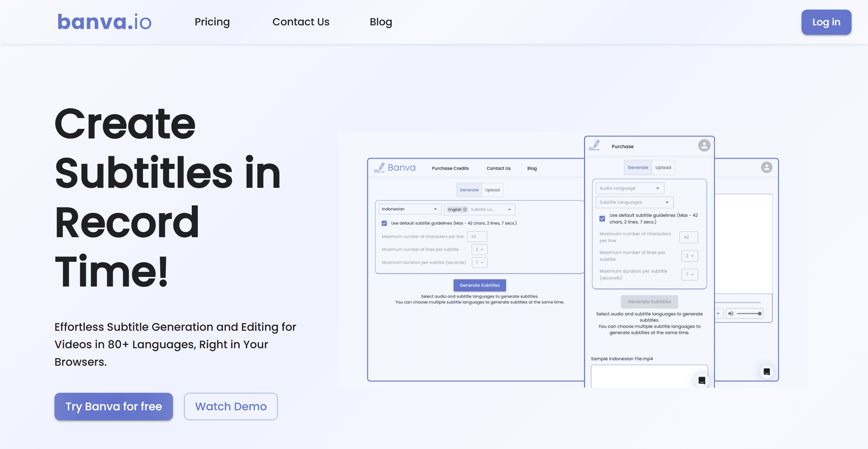868x449 pixels.
Task: Remove the English language chip
Action: [465, 209]
